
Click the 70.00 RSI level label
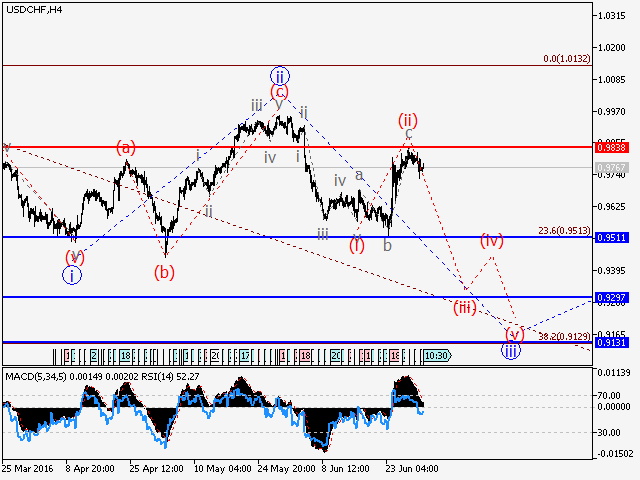[x=609, y=396]
